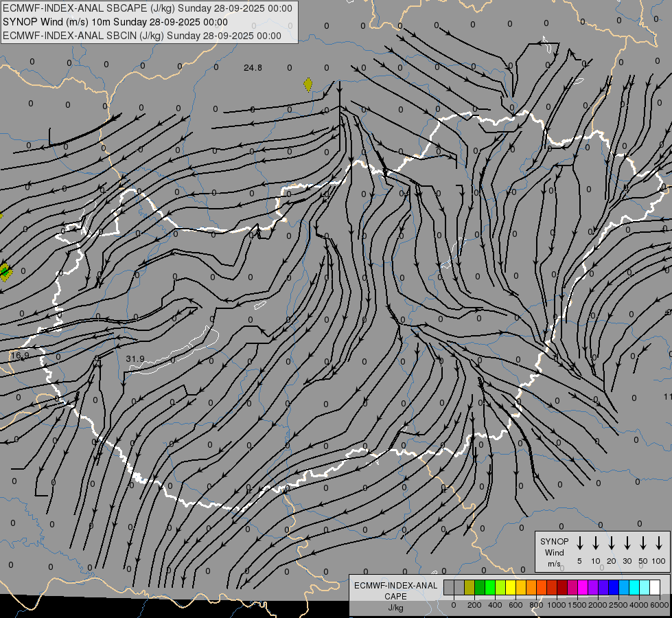Click the 16.9 value on the map

pyautogui.click(x=20, y=355)
